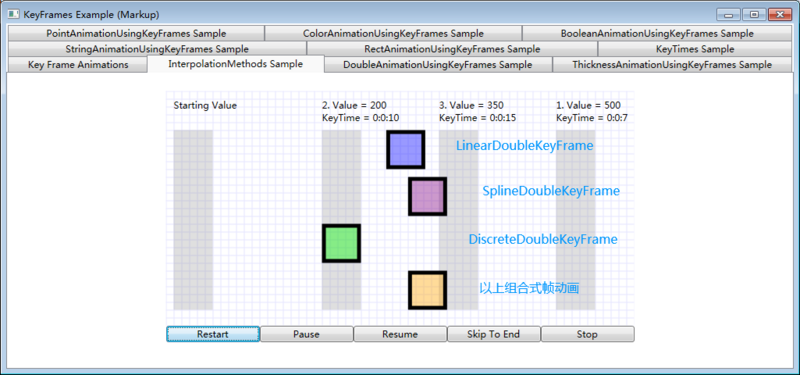The image size is (800, 375).
Task: Click the DiscreteDoubleKeyFrame label
Action: 543,239
